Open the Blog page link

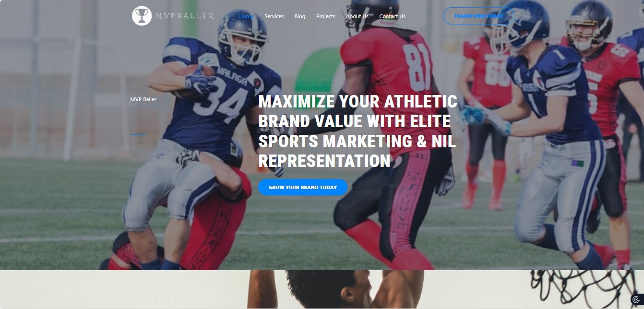tap(300, 16)
